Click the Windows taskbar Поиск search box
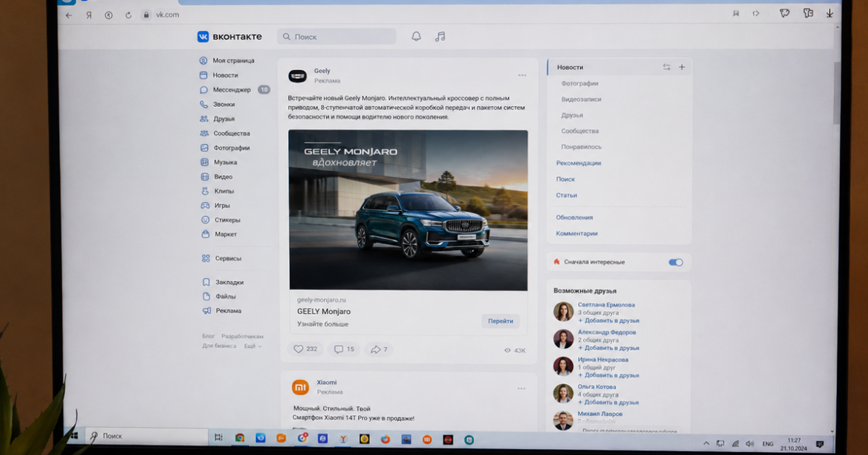This screenshot has width=868, height=455. [x=146, y=437]
